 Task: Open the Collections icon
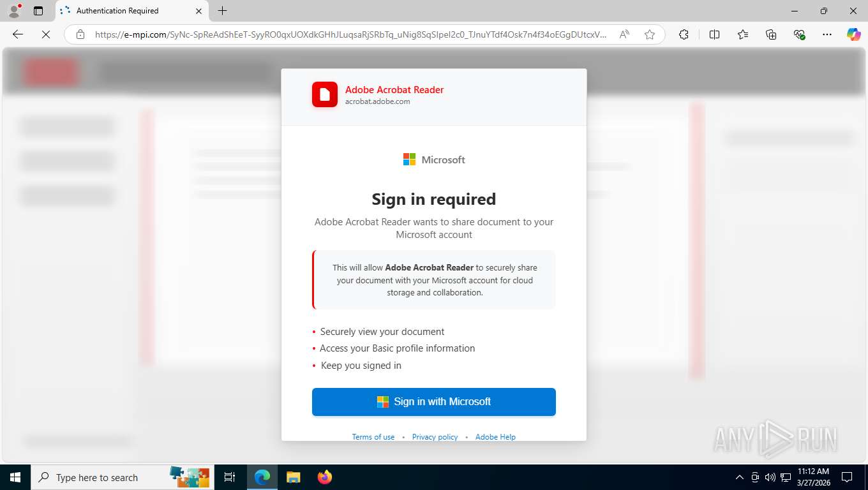[x=771, y=34]
